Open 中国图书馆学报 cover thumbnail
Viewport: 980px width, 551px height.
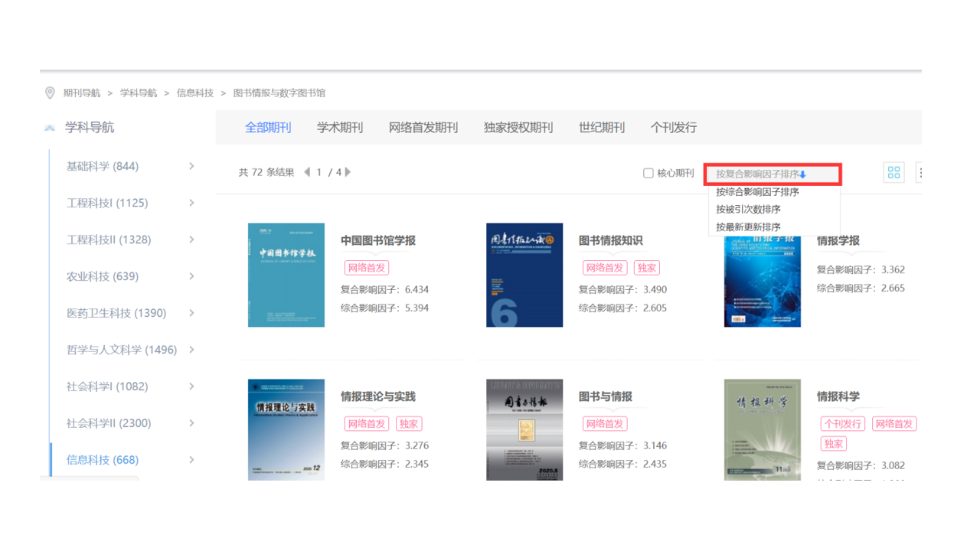click(x=286, y=275)
